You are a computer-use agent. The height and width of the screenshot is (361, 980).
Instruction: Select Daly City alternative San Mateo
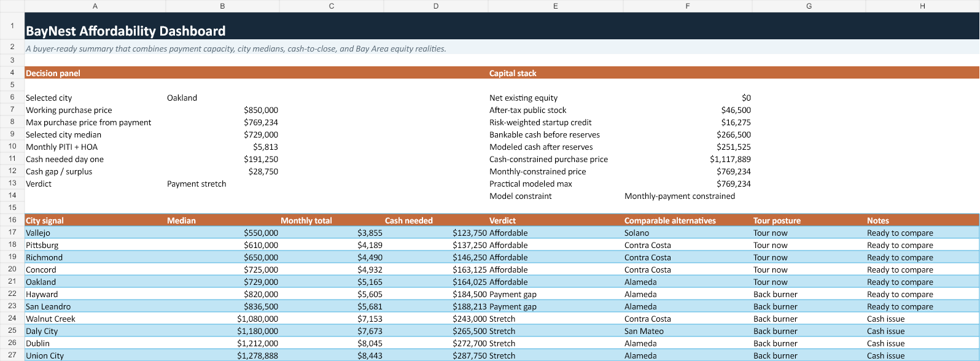click(688, 331)
